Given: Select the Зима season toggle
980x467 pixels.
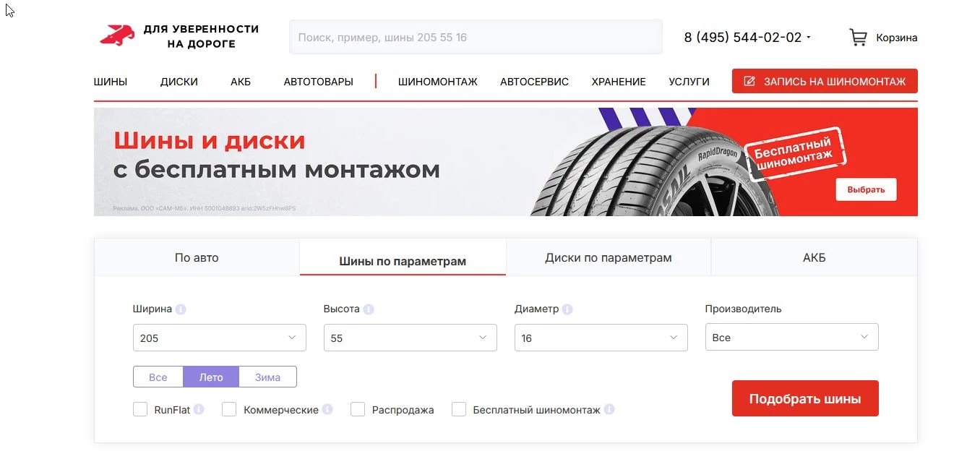Looking at the screenshot, I should pyautogui.click(x=267, y=377).
